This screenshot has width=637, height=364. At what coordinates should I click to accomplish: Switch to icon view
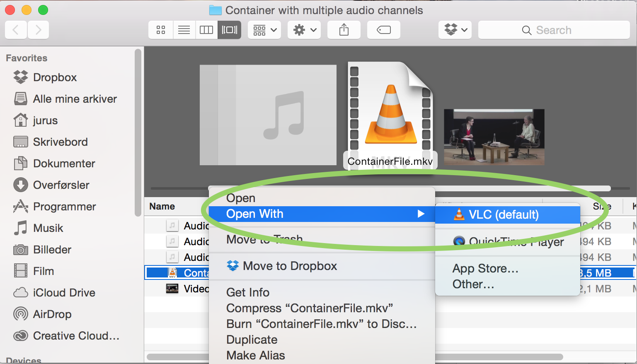(161, 30)
